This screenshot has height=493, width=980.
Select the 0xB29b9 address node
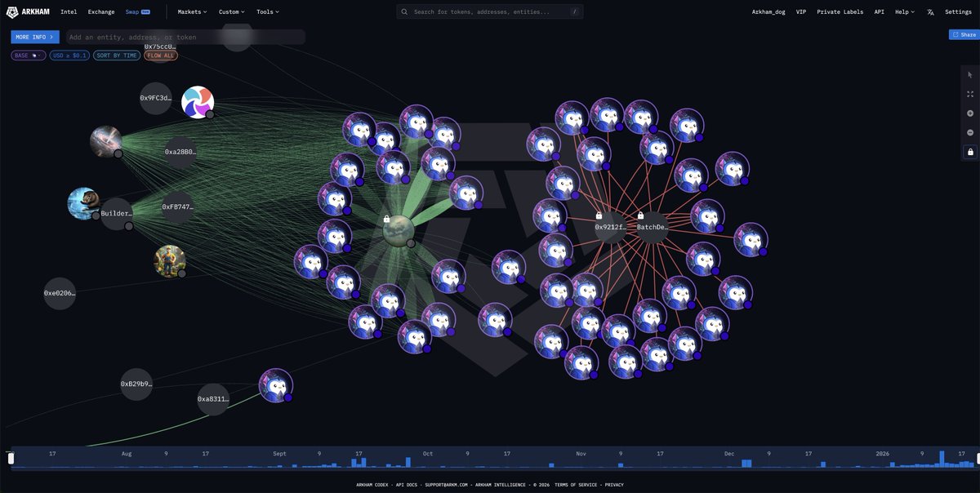pos(136,384)
